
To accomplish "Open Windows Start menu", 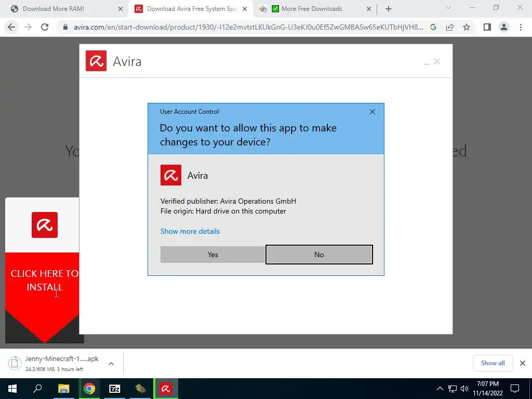I will 12,389.
